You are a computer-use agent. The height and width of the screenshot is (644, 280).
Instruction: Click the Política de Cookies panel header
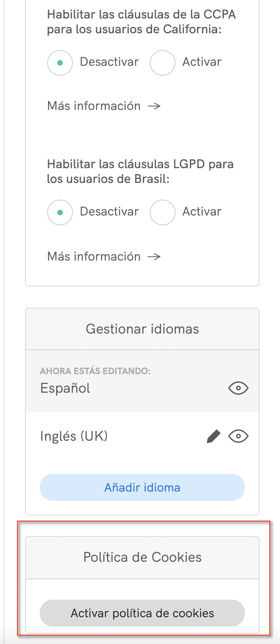142,557
